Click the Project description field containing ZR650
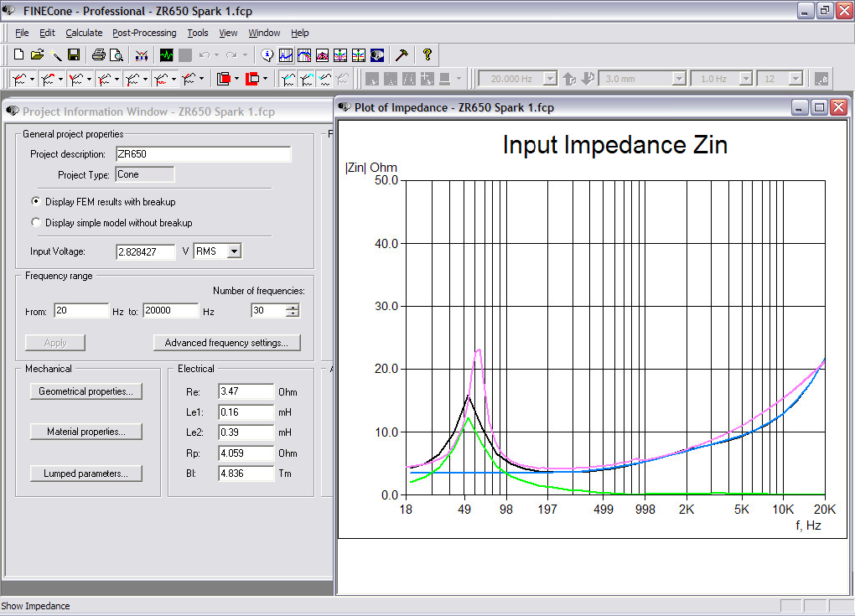Viewport: 855px width, 616px height. [204, 154]
